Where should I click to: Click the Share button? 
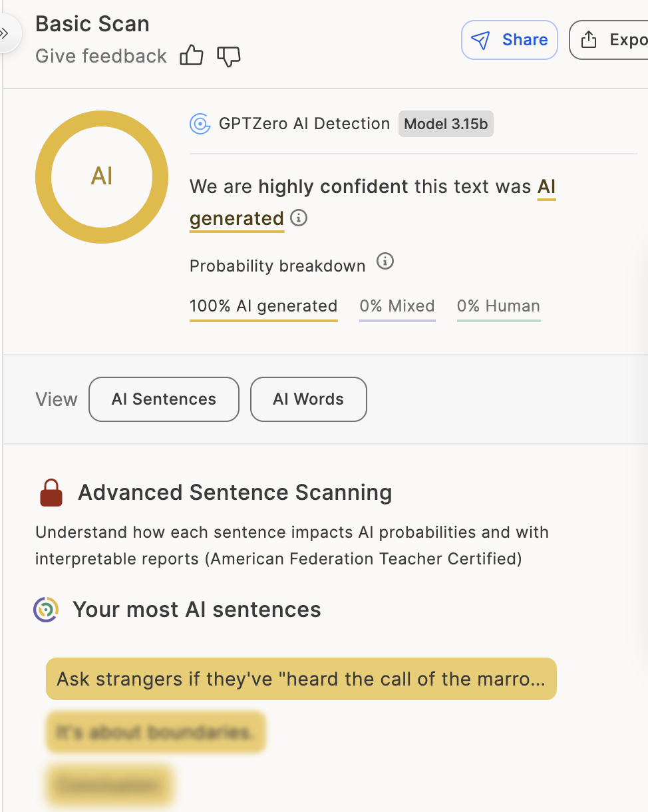(x=510, y=40)
